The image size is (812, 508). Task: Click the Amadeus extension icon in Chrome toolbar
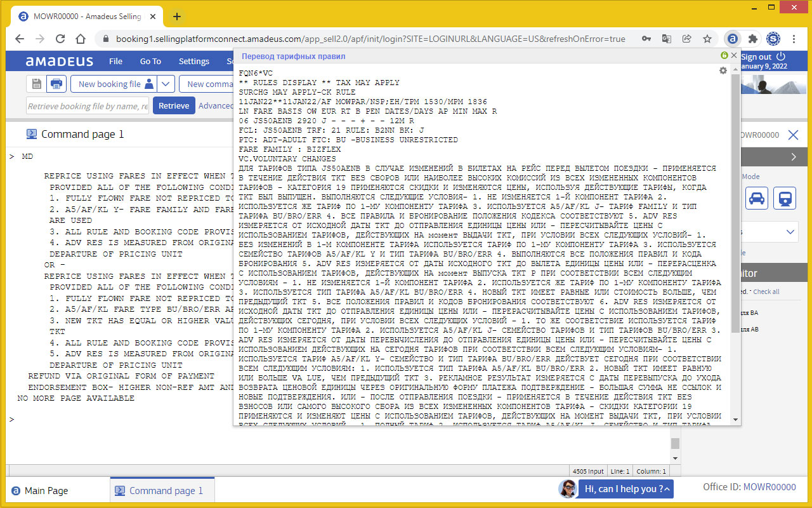click(x=732, y=39)
